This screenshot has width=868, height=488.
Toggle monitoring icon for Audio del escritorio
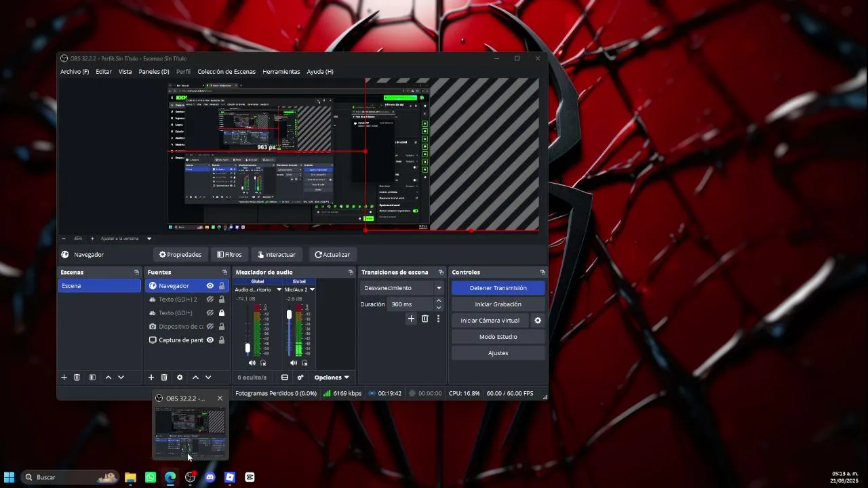[263, 363]
